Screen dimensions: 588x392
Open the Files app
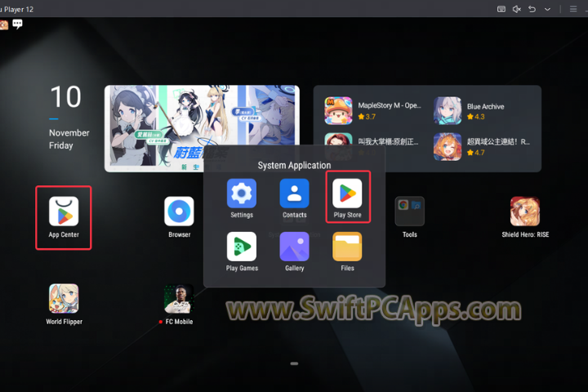(x=347, y=247)
